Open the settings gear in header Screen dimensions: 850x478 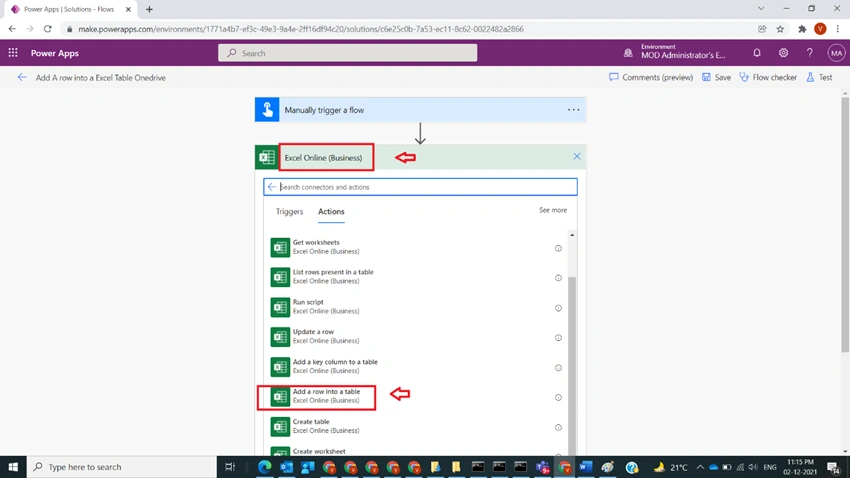783,53
